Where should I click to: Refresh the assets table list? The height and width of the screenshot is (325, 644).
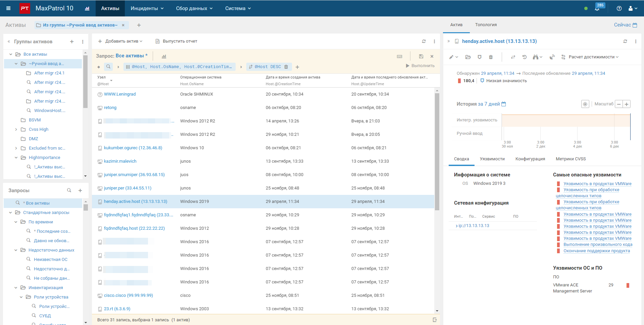click(424, 41)
